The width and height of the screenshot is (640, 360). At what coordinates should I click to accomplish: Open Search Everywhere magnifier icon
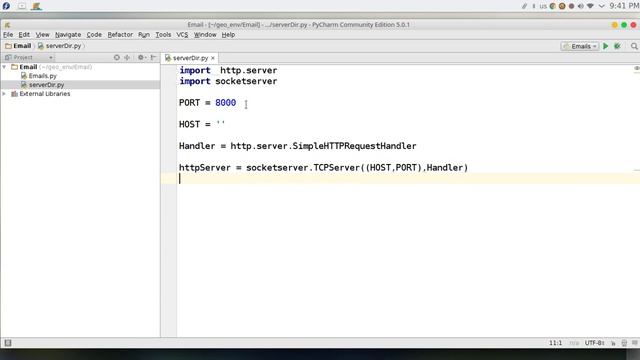[634, 46]
